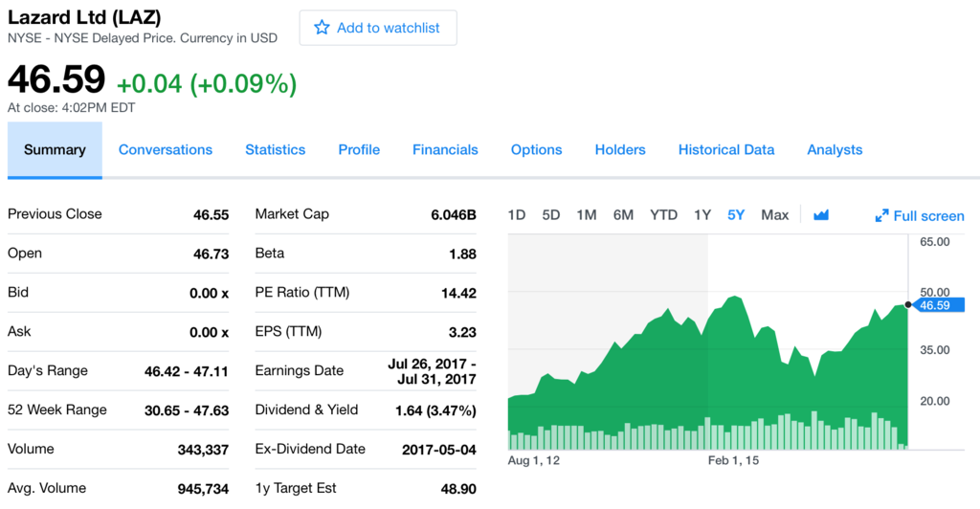The width and height of the screenshot is (980, 509).
Task: Switch chart type with the area chart icon
Action: click(820, 215)
